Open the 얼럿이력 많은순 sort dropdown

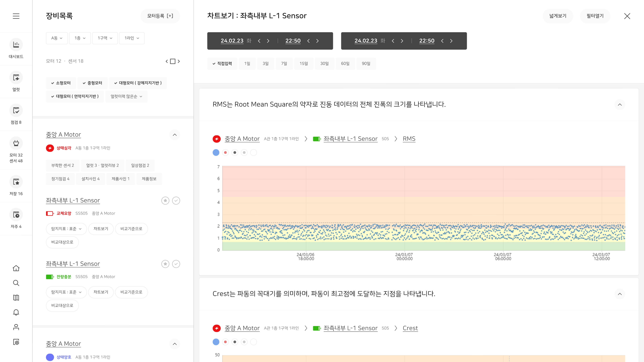126,96
